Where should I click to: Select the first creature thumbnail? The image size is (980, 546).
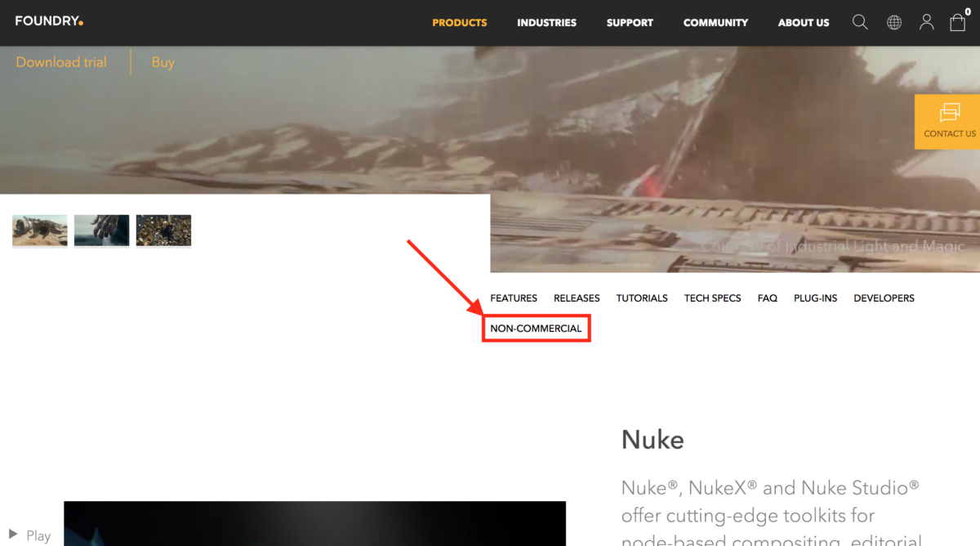[40, 230]
